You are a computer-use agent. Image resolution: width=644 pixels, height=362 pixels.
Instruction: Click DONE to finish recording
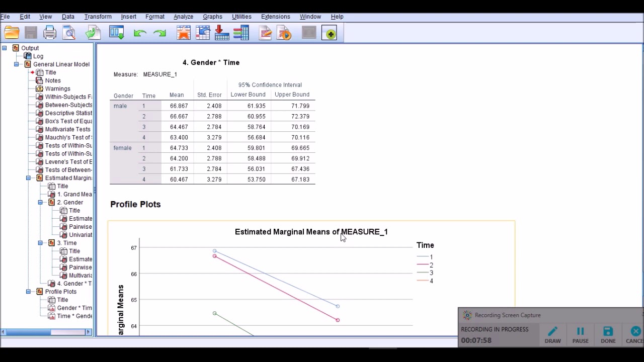click(x=608, y=335)
